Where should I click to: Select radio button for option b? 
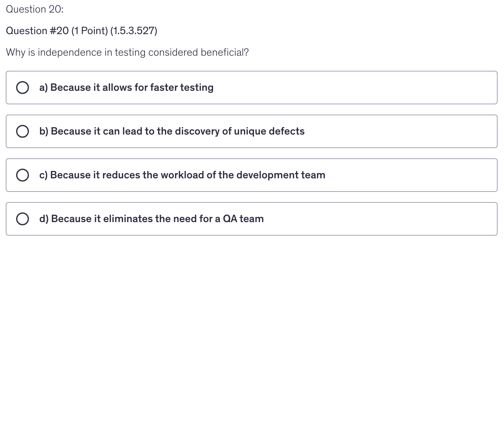pos(22,131)
